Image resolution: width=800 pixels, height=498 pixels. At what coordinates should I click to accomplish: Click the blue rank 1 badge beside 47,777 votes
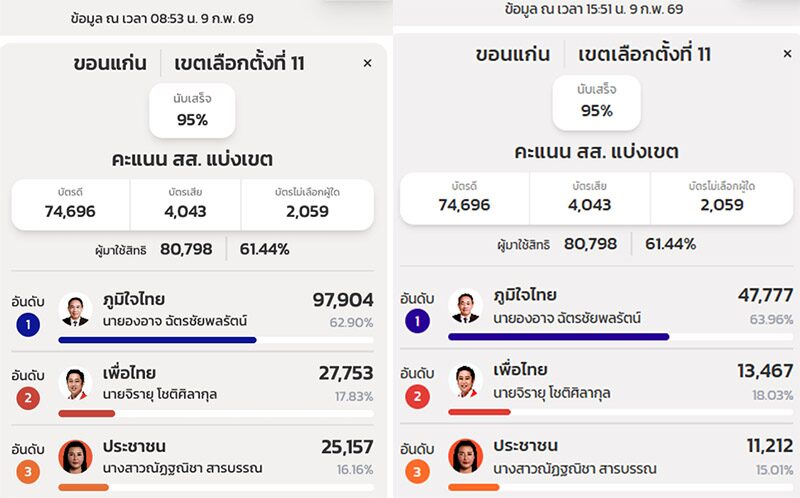417,320
